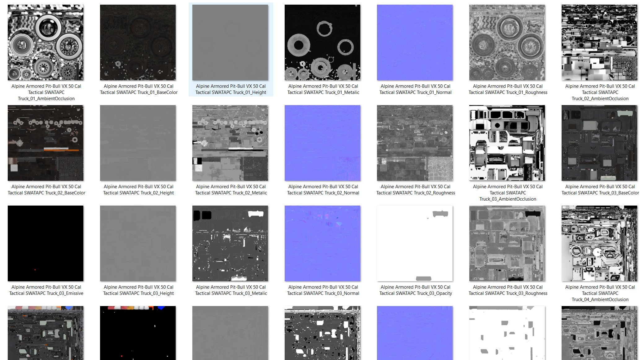
Task: Click the white Truck_03_Opacity map
Action: click(415, 243)
